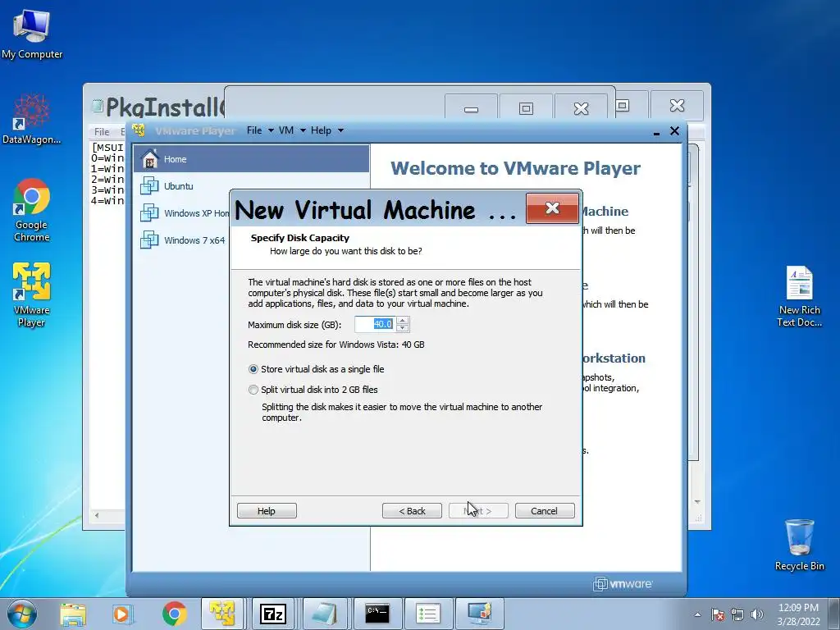Expand the VM menu dropdown arrow
Viewport: 840px width, 630px height.
(302, 130)
